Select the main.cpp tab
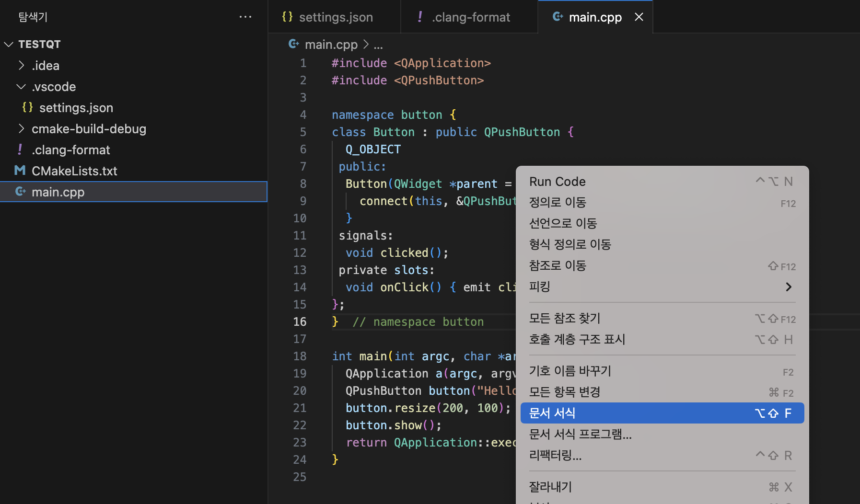 click(595, 17)
